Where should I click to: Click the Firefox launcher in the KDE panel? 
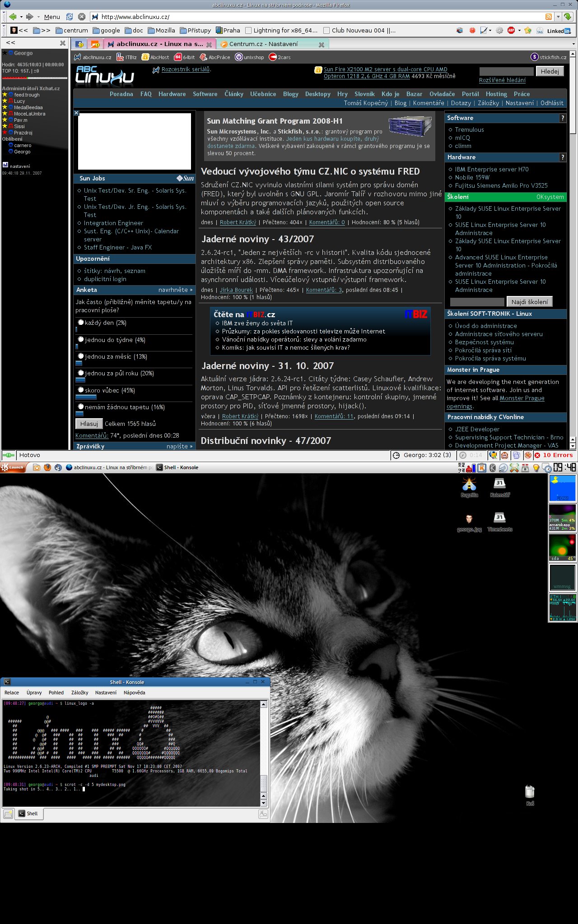pos(47,467)
